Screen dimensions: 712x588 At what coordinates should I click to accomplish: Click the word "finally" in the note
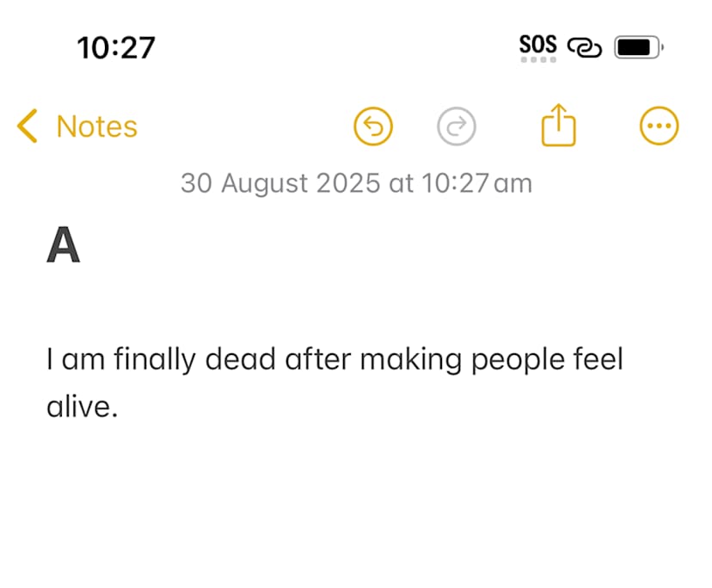coord(160,358)
